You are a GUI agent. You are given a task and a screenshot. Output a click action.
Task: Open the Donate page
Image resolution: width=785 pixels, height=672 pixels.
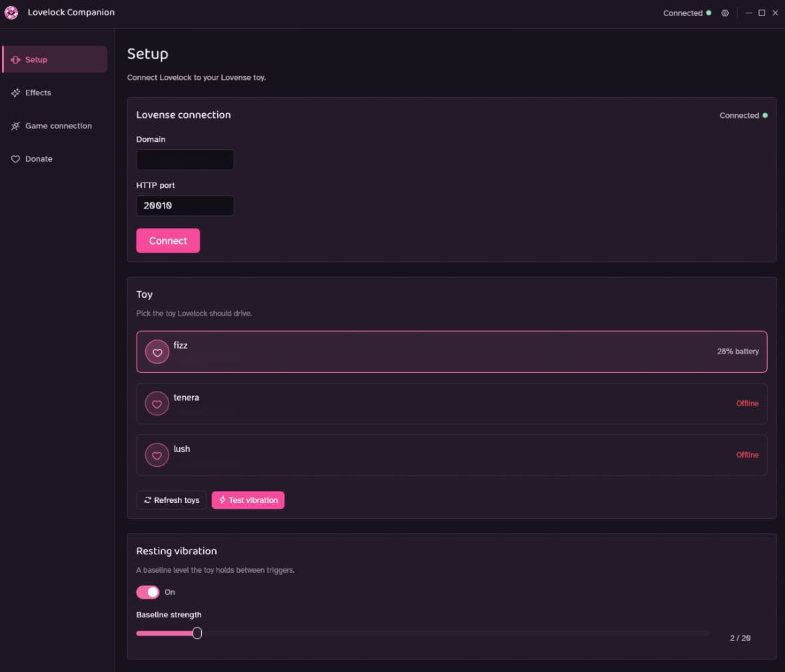click(55, 159)
